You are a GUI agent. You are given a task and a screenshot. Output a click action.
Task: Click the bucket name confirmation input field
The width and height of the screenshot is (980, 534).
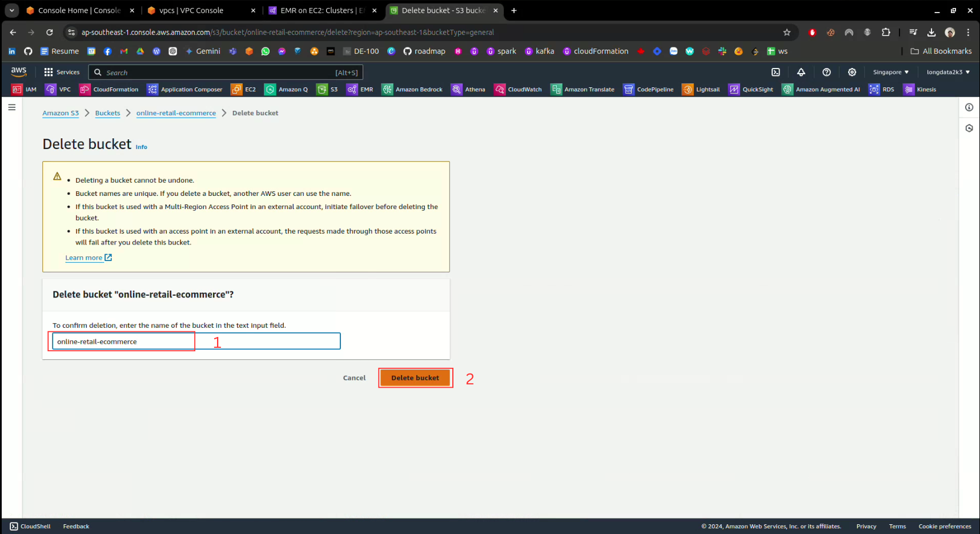(196, 342)
